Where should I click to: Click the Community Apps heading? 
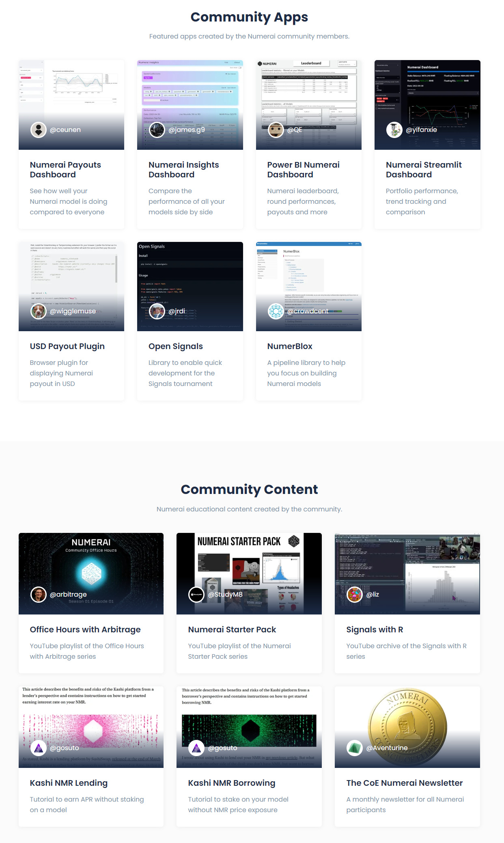[249, 17]
